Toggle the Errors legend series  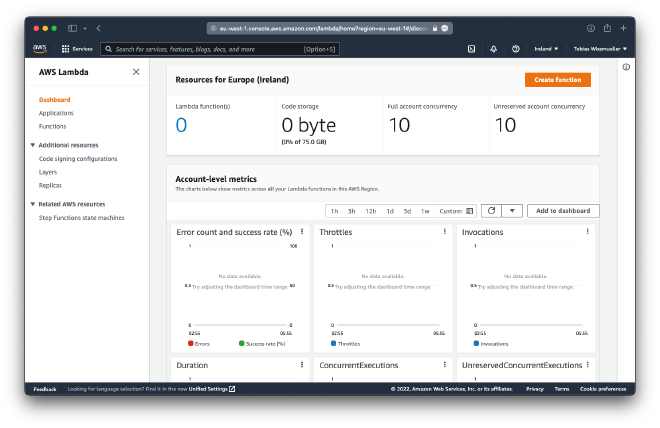point(198,343)
